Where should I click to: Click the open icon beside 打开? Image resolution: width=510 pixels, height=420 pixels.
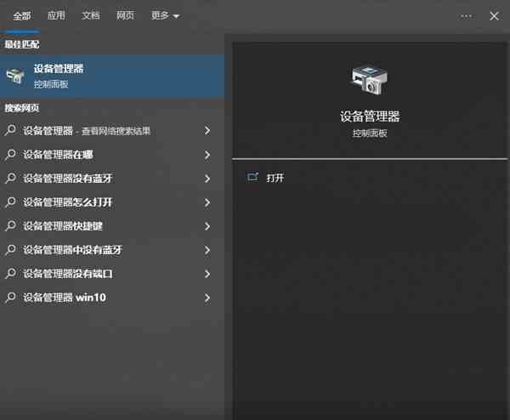(252, 178)
